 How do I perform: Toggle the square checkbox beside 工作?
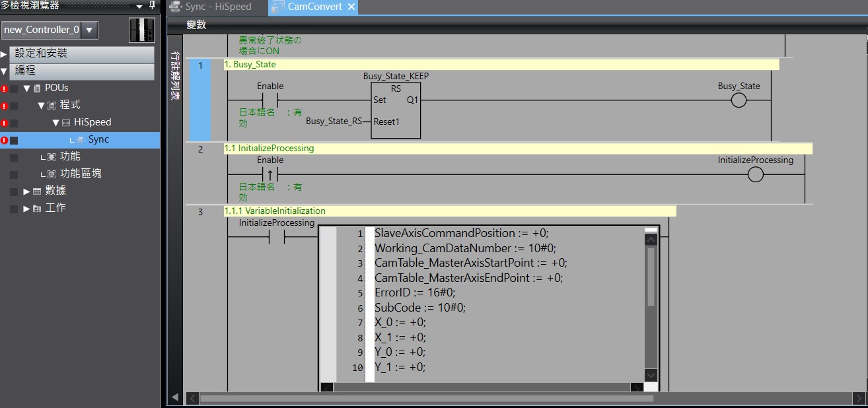pyautogui.click(x=14, y=209)
